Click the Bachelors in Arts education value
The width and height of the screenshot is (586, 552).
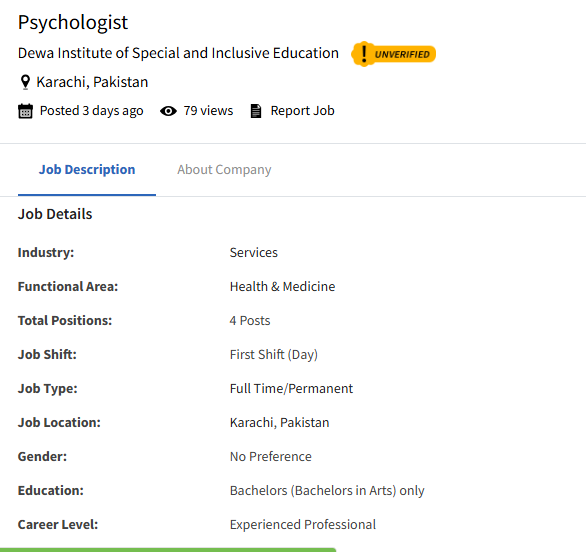[327, 491]
